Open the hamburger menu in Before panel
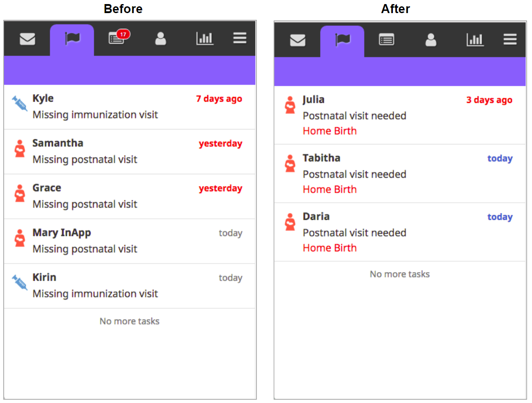This screenshot has width=532, height=403. 239,38
